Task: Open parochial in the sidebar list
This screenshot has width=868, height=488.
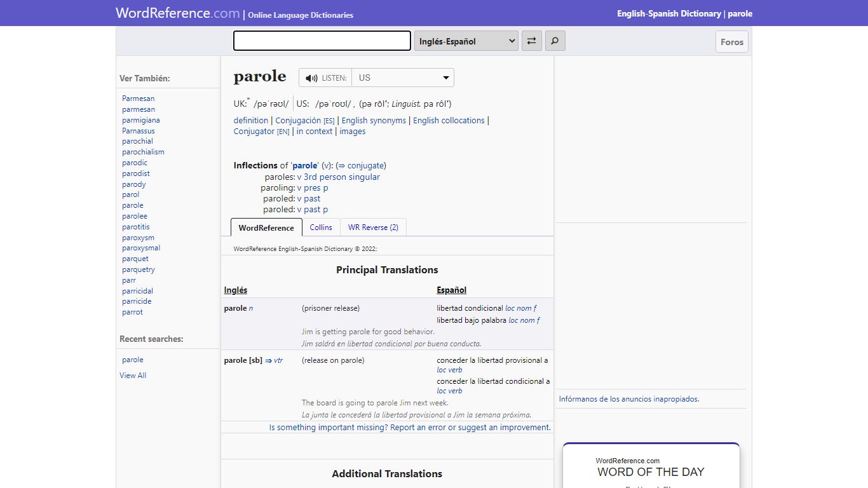Action: pyautogui.click(x=138, y=141)
